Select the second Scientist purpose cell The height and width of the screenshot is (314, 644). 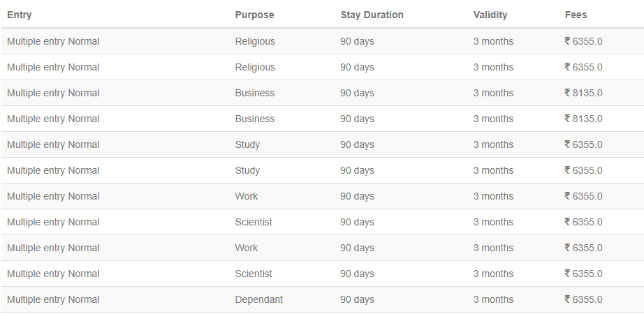tap(254, 274)
